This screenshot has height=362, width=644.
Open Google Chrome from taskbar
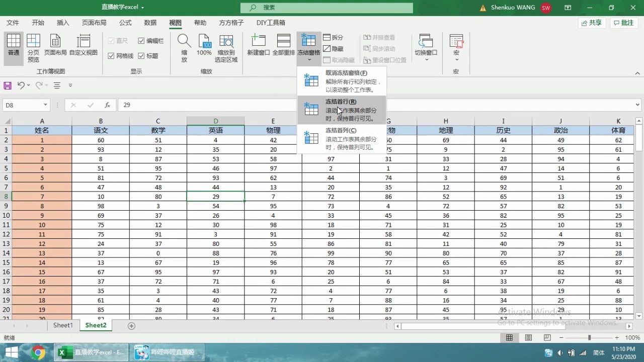(x=38, y=352)
